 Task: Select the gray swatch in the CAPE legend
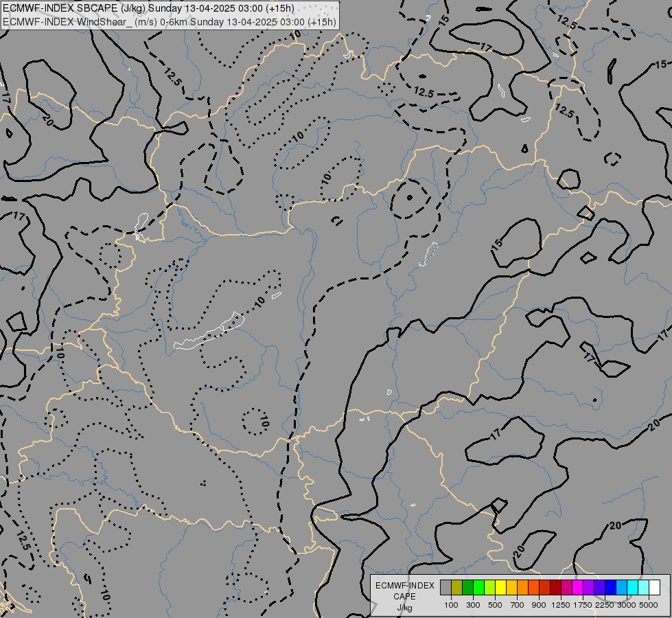coord(445,587)
